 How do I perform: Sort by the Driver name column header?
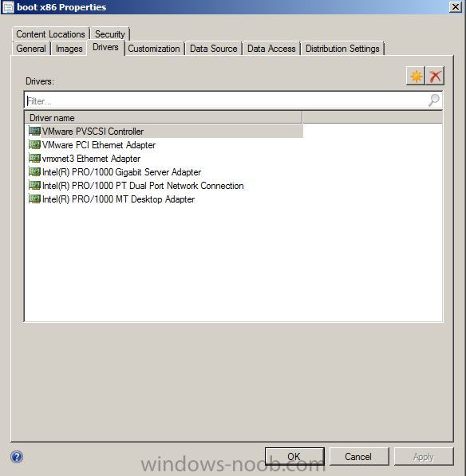[164, 117]
